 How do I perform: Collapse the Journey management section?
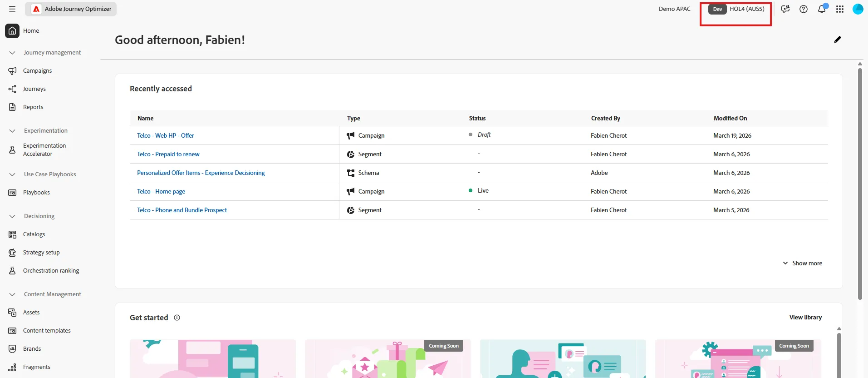[12, 53]
